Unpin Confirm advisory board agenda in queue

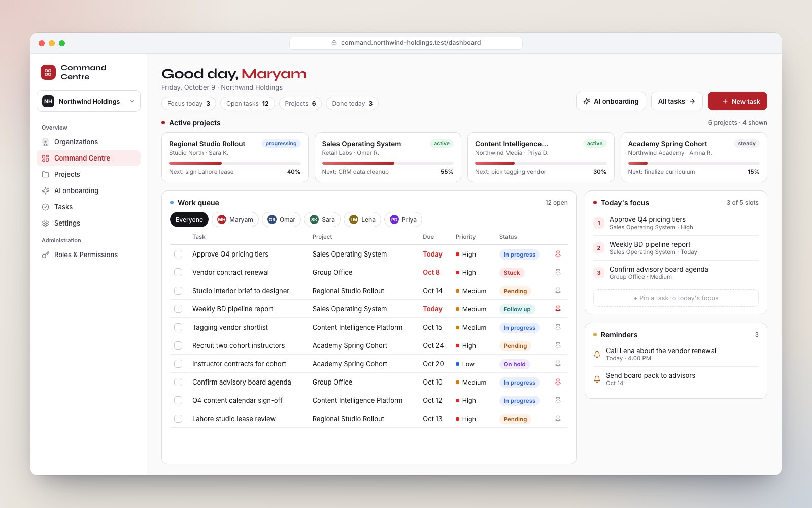click(558, 382)
